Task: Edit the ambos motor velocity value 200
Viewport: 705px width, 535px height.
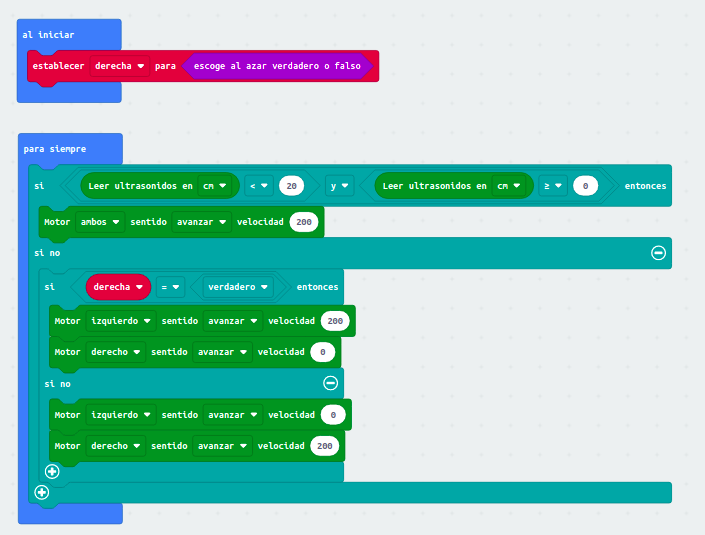Action: tap(304, 222)
